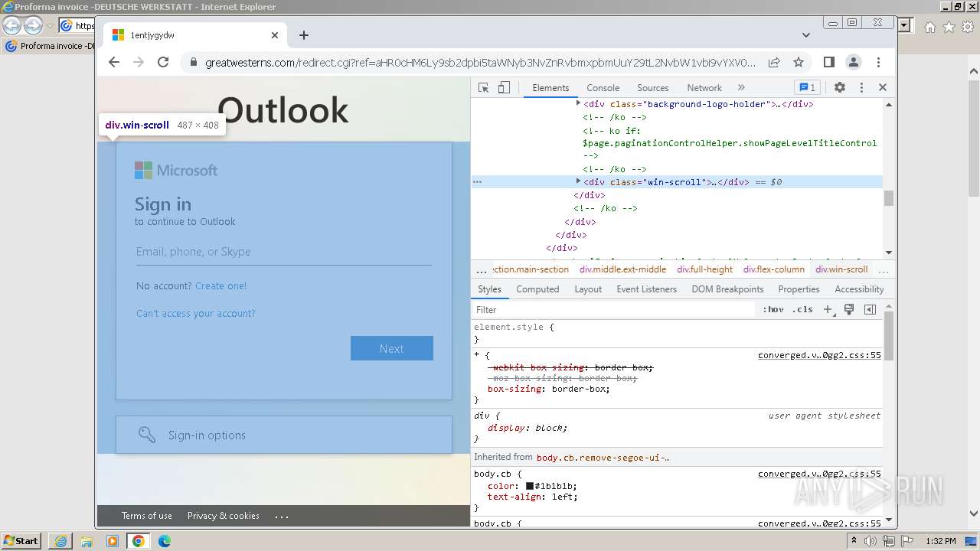Add a new style rule plus icon
Image resolution: width=980 pixels, height=551 pixels.
click(x=828, y=310)
